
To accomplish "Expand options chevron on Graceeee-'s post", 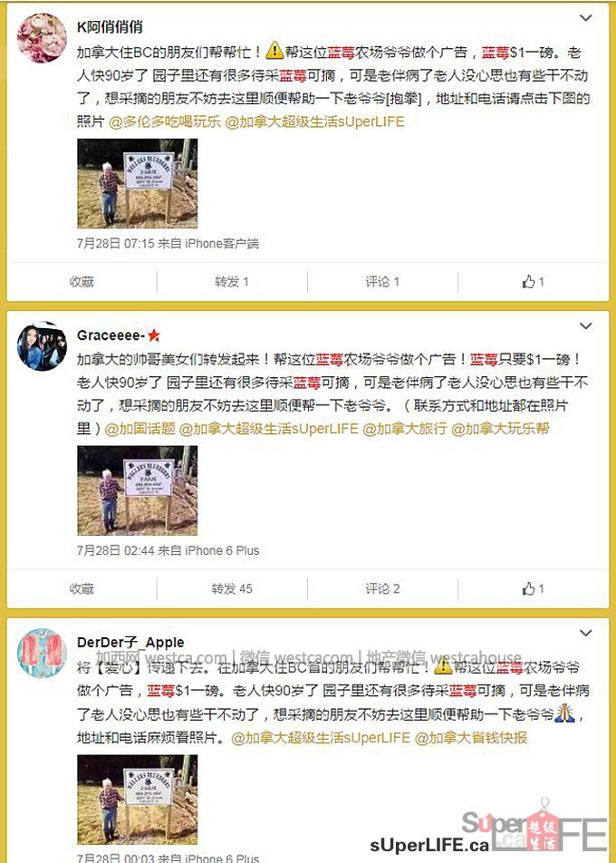I will pyautogui.click(x=586, y=325).
